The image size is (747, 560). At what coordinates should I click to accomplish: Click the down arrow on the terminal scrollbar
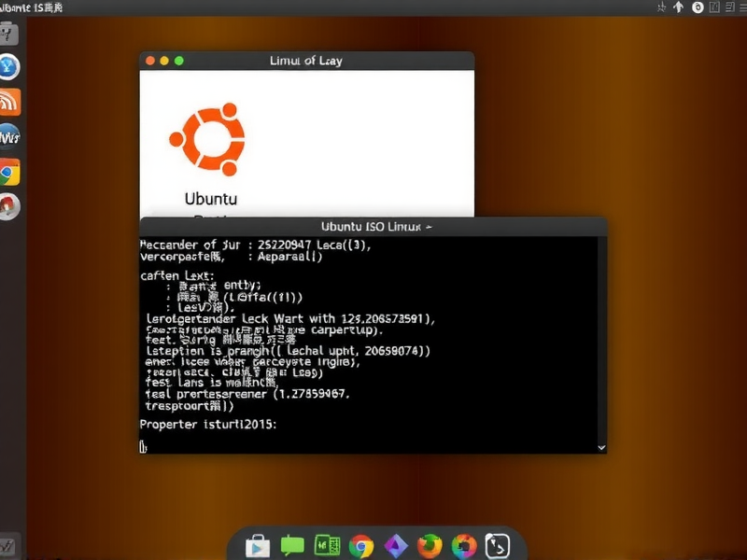(x=600, y=447)
